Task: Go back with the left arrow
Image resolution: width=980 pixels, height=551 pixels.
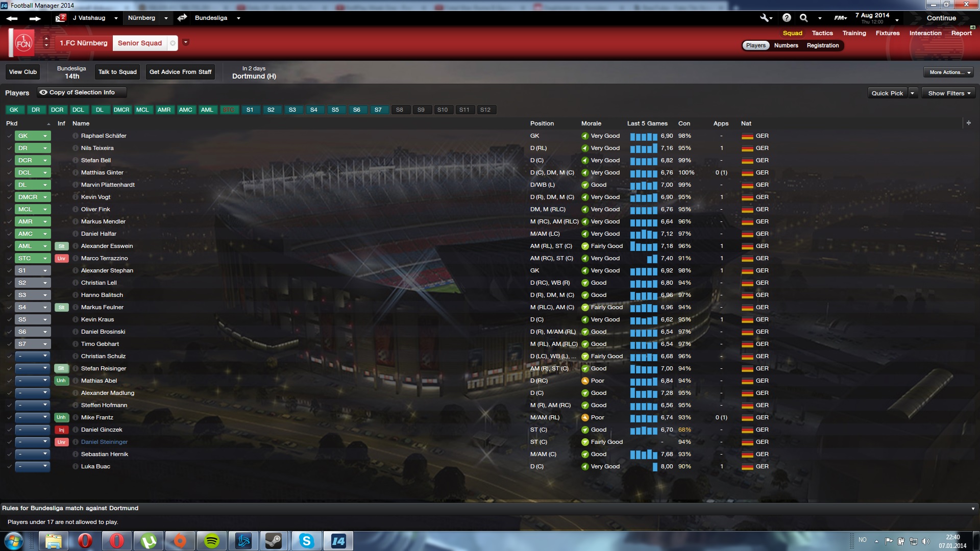Action: 12,18
